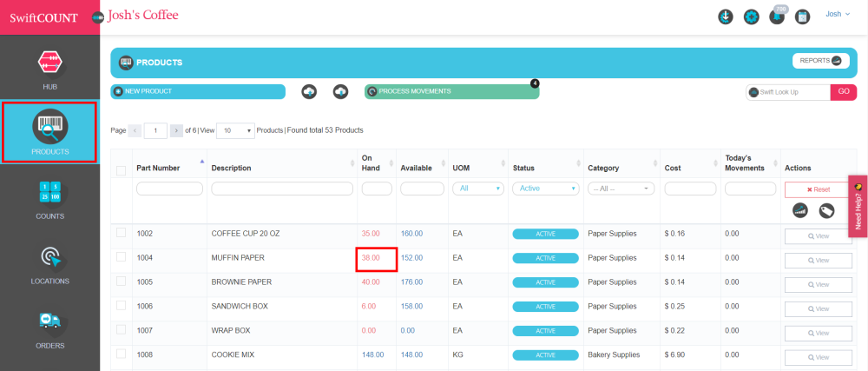Image resolution: width=868 pixels, height=371 pixels.
Task: Click ACTIVE status badge for COOKIE MIX
Action: (545, 355)
